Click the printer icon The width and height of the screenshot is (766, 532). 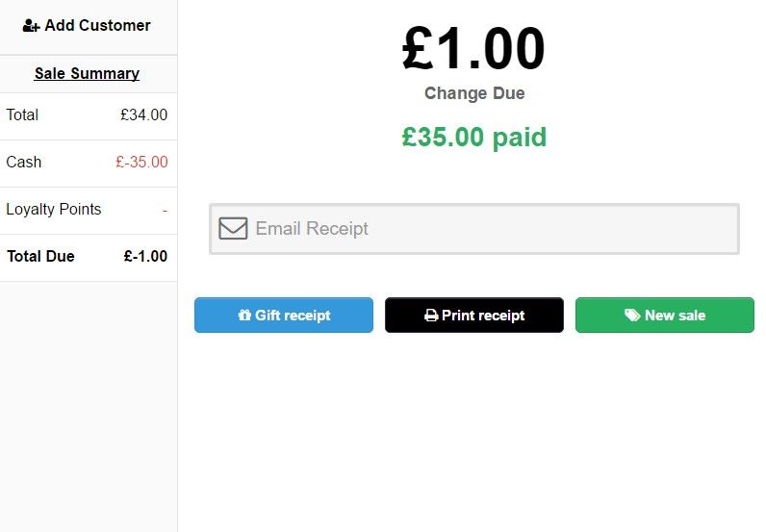click(431, 316)
